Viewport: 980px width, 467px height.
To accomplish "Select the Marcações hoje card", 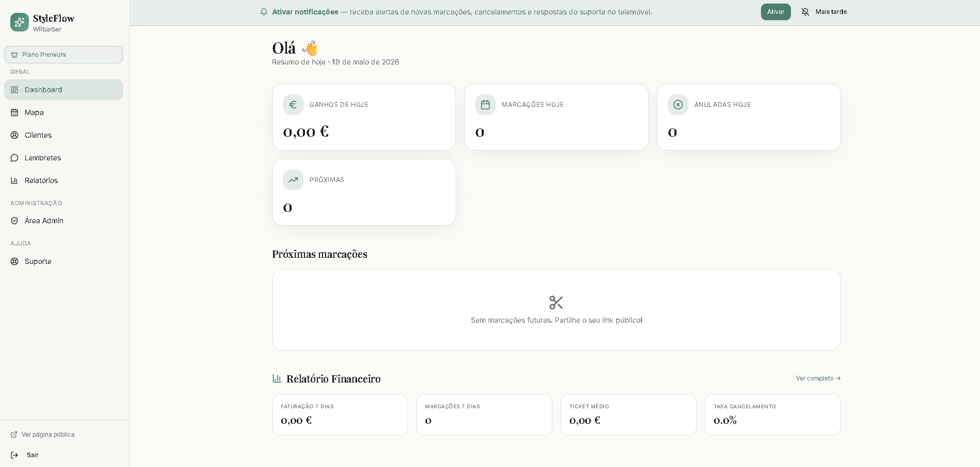I will (x=556, y=117).
